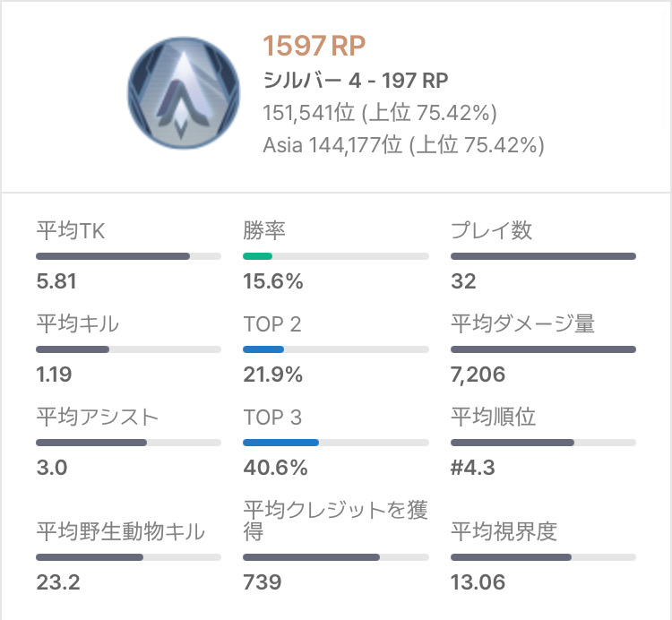The height and width of the screenshot is (620, 672).
Task: Click the Silver rank tier emblem icon
Action: pos(184,93)
